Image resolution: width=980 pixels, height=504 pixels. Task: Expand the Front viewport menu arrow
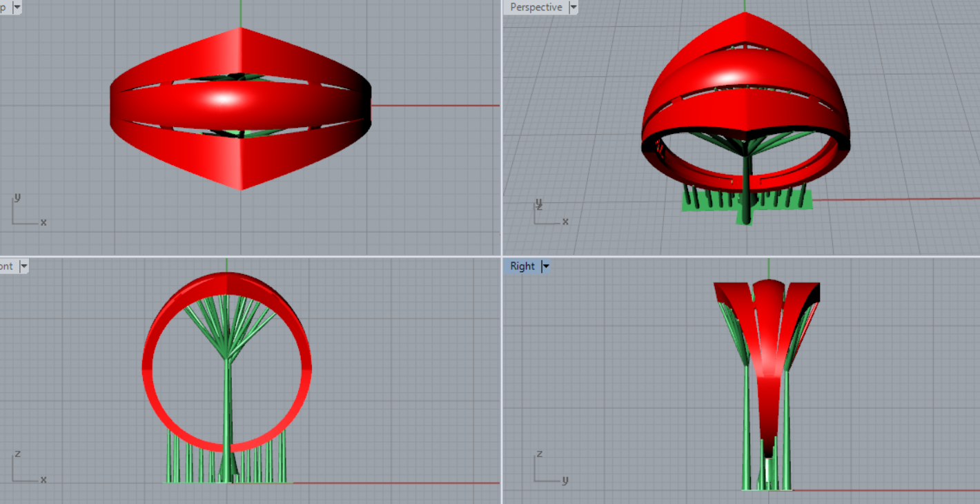[x=23, y=266]
